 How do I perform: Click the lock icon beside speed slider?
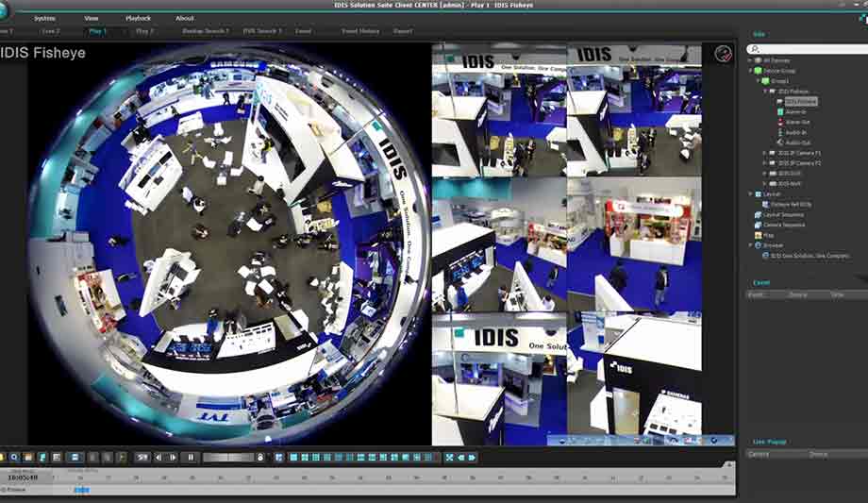(x=260, y=457)
